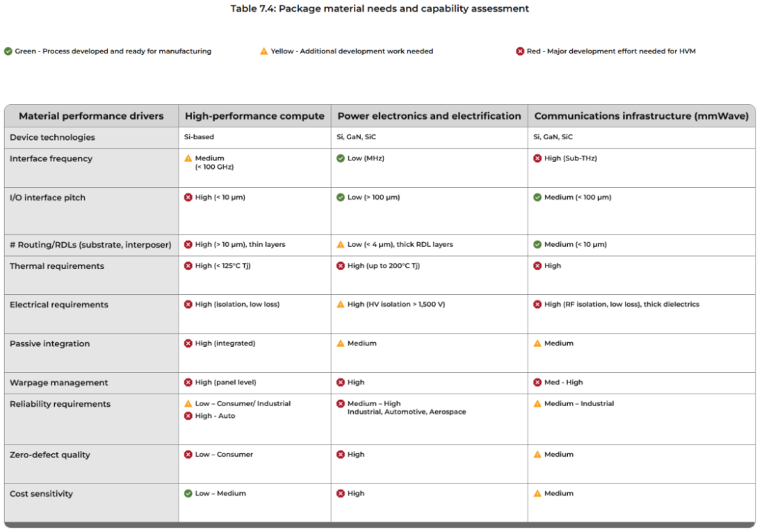Screen dimensions: 760x532
Task: Click the red X beside "High (up to 200°C Tj)"
Action: coord(341,266)
